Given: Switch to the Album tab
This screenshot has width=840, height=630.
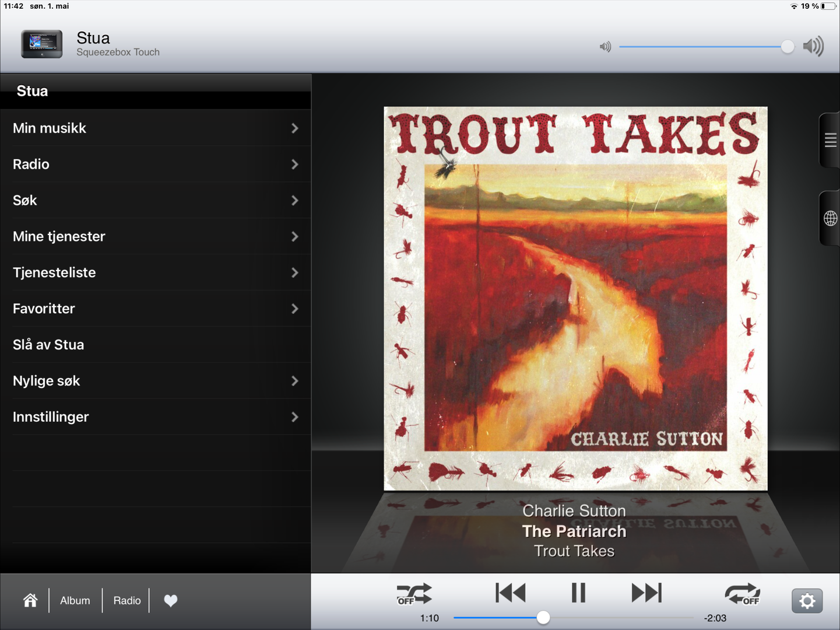Looking at the screenshot, I should (75, 600).
